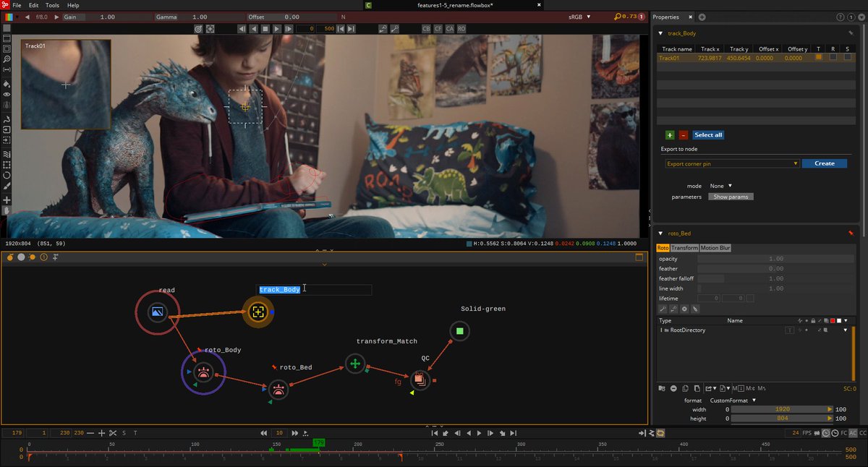The image size is (868, 467).
Task: Jump to first frame in timeline
Action: [x=436, y=433]
